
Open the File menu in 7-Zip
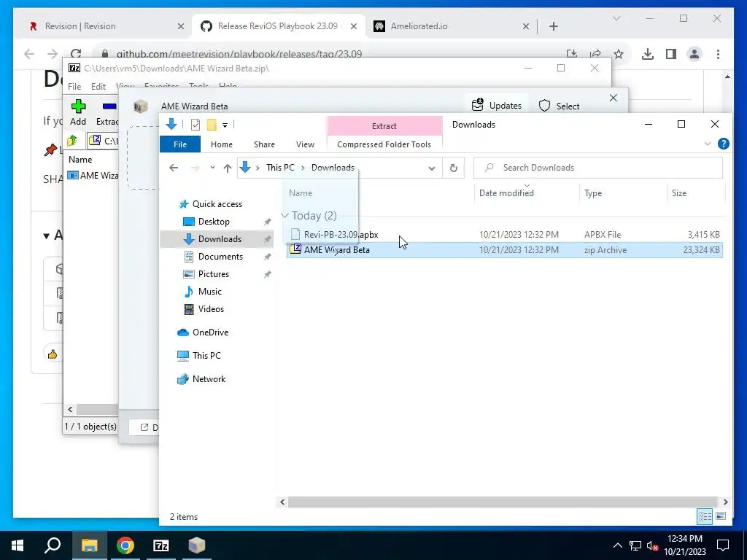(x=74, y=86)
